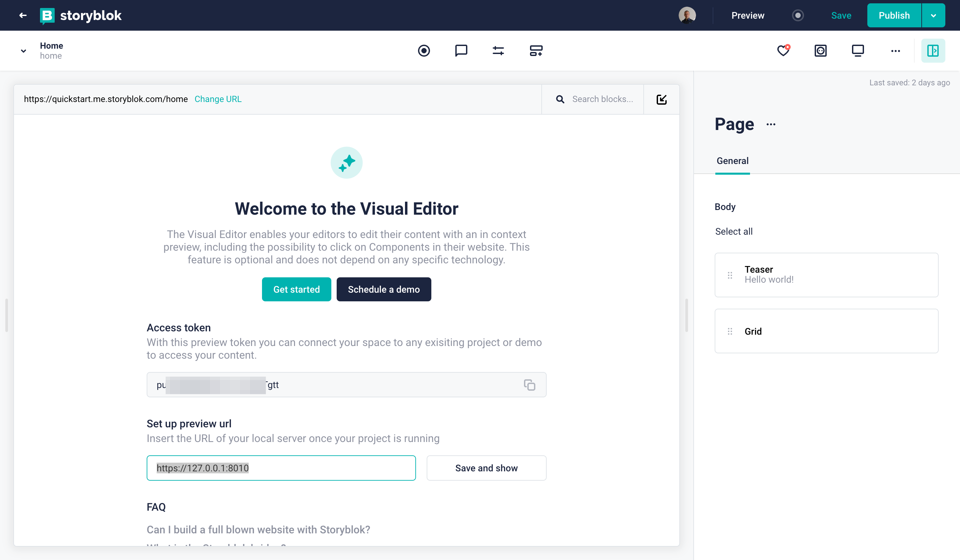Open the Page three-dot options
Screen dimensions: 960x560
(771, 125)
